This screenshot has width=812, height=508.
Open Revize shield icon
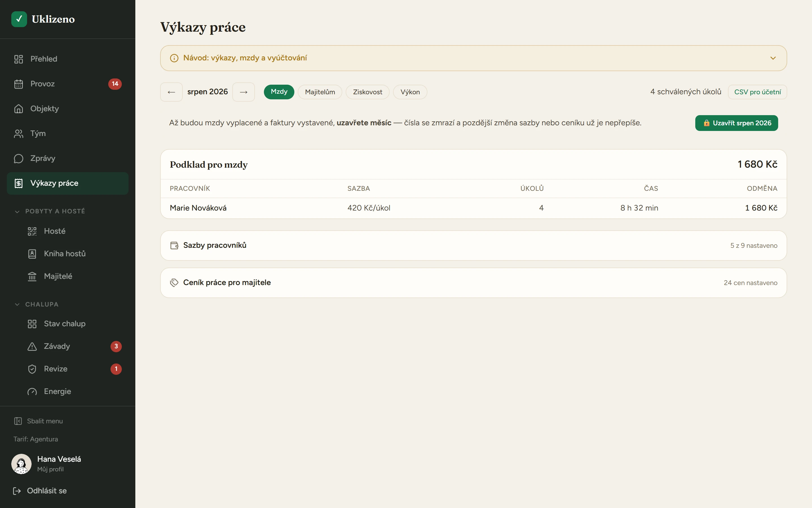(x=32, y=369)
